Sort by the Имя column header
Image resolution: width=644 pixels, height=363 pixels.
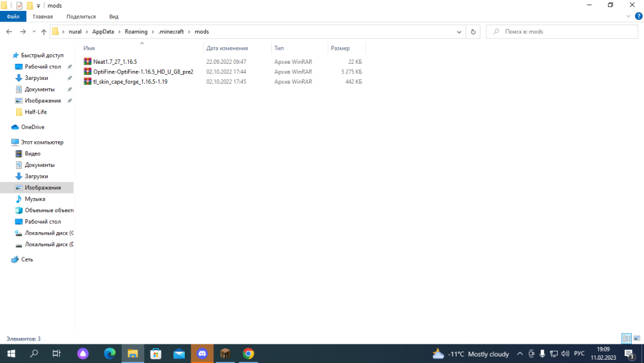(89, 48)
